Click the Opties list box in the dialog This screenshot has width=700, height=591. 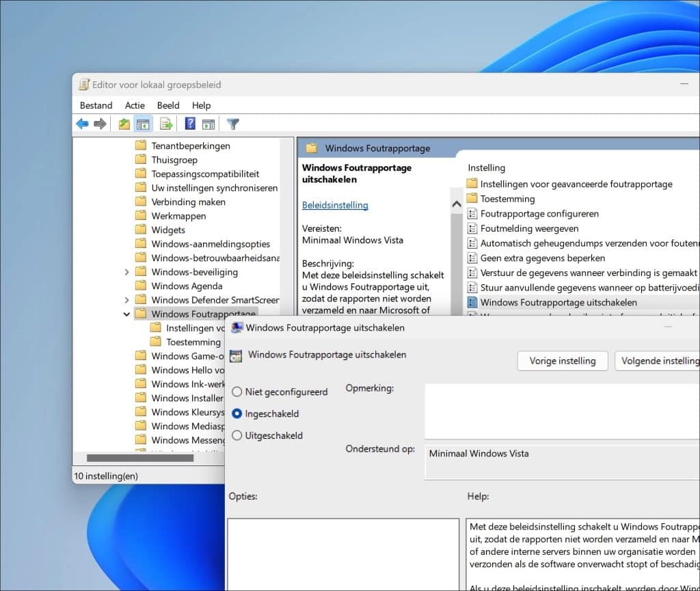point(343,554)
